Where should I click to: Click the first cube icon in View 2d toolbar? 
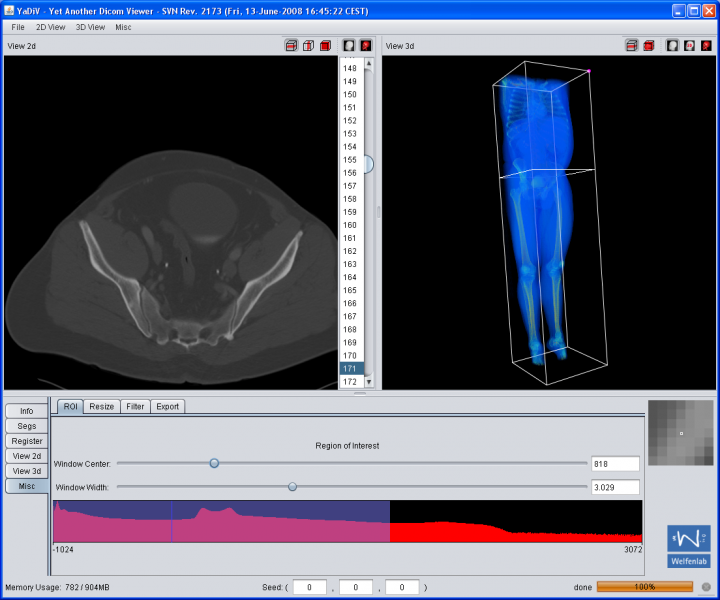[x=291, y=46]
